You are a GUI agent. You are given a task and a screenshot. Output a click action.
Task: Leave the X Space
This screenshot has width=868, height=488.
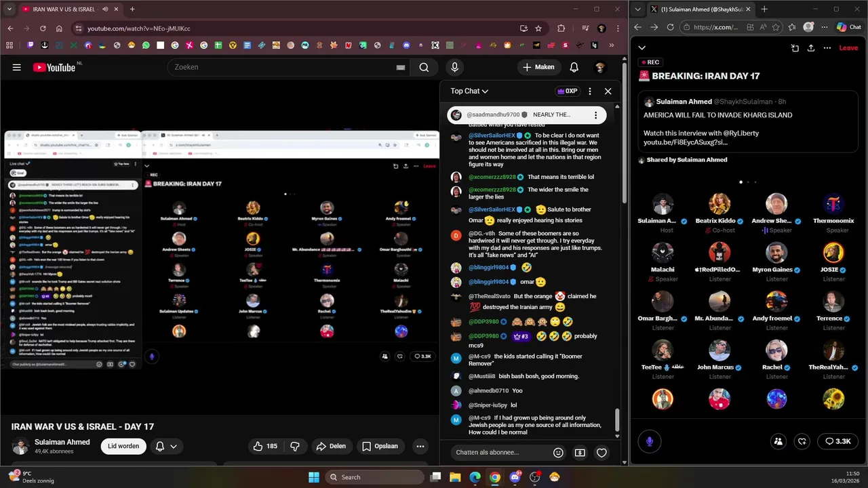tap(848, 48)
